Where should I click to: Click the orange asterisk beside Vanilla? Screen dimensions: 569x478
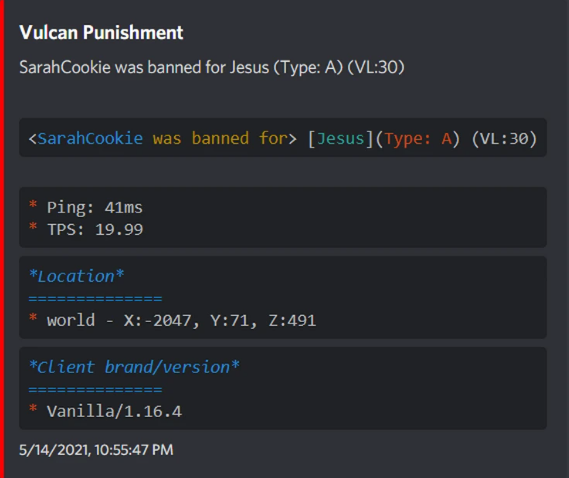point(33,408)
